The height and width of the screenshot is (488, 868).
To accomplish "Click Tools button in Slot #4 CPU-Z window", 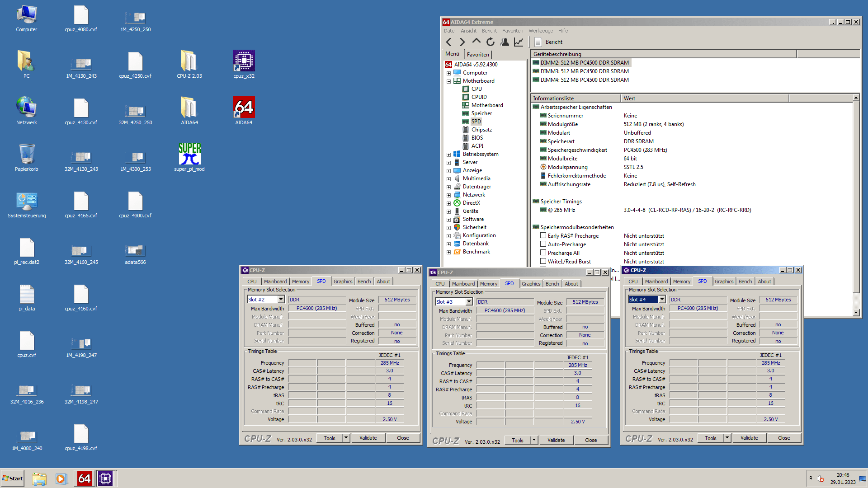I will (x=710, y=438).
